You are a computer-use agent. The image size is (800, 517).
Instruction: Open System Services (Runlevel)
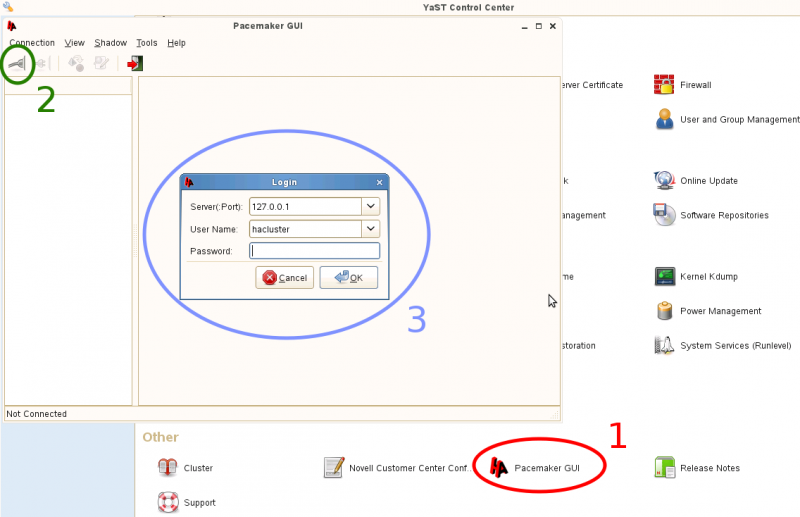tap(723, 346)
